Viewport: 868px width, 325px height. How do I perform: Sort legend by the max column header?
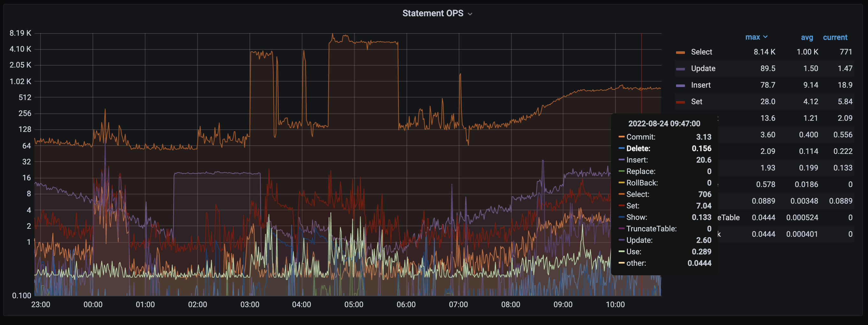tap(753, 37)
